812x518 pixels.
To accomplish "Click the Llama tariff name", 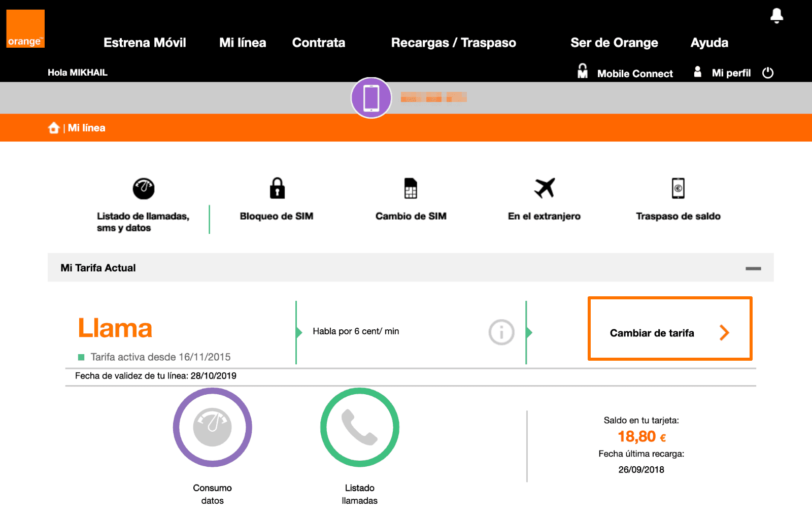I will 115,328.
